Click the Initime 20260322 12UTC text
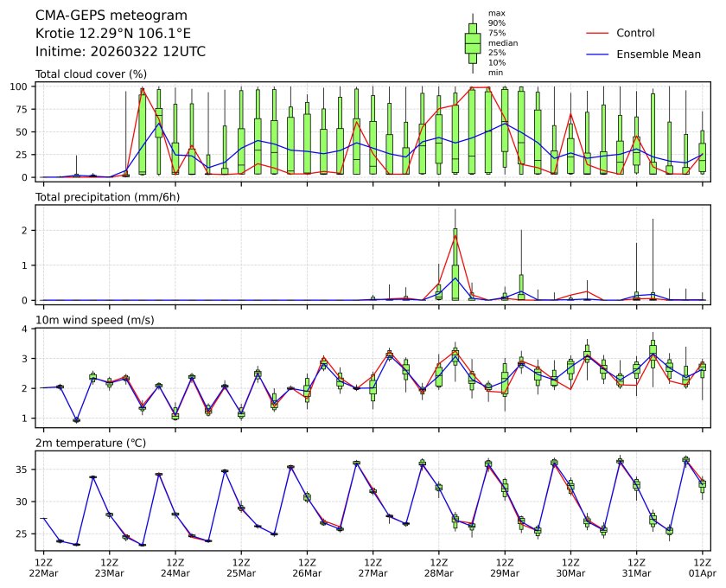 (x=120, y=51)
